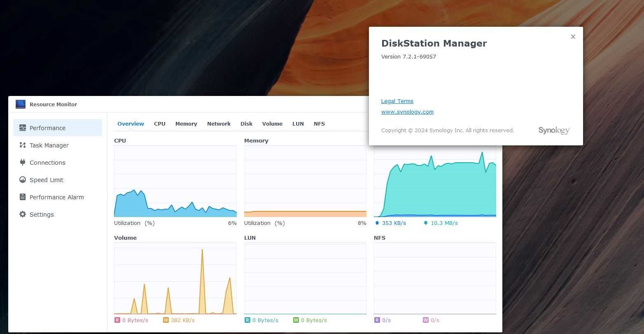Go to the Connections section
Screen dimensions: 644x334
[58, 162]
